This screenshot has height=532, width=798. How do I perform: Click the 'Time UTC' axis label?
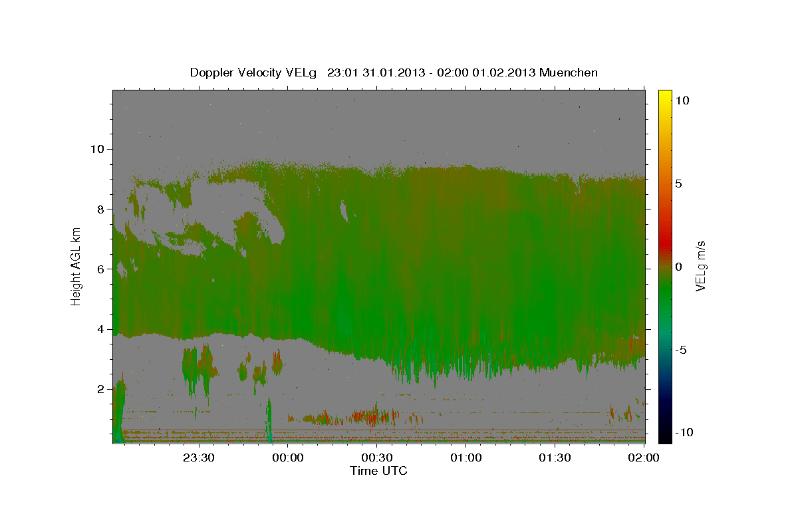(378, 471)
